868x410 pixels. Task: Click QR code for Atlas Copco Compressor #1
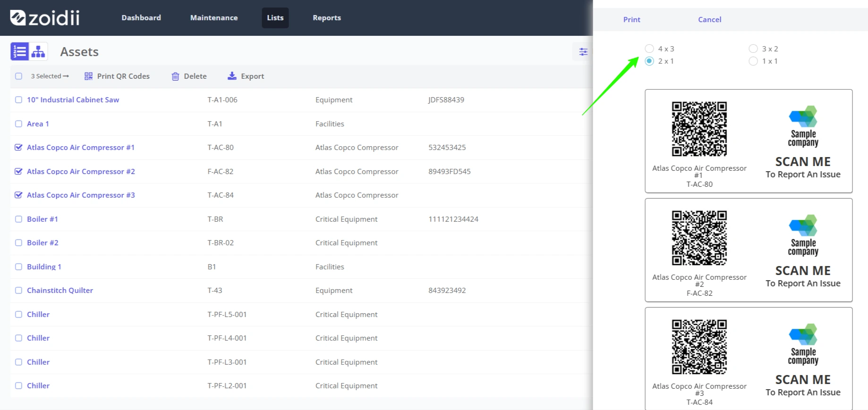(x=699, y=129)
